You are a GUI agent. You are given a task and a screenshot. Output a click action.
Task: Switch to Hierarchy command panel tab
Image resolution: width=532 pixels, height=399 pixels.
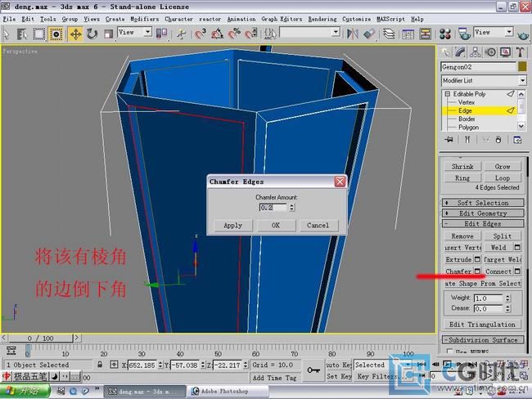coord(475,52)
